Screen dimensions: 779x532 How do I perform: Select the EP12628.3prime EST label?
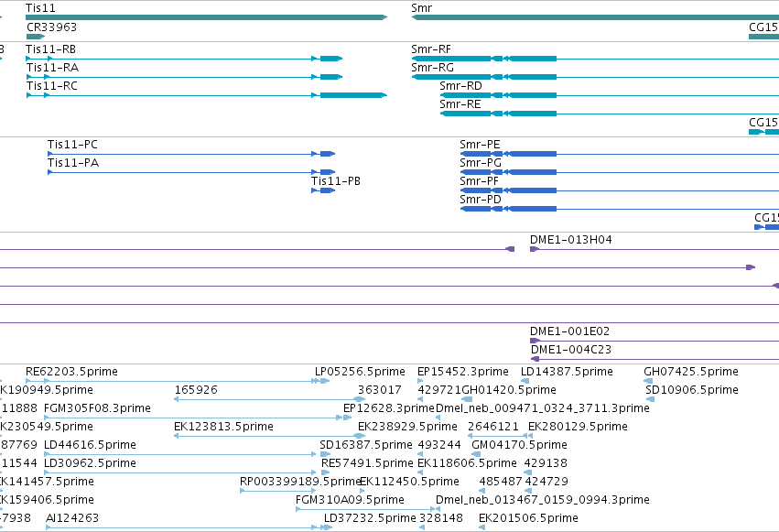pyautogui.click(x=389, y=408)
